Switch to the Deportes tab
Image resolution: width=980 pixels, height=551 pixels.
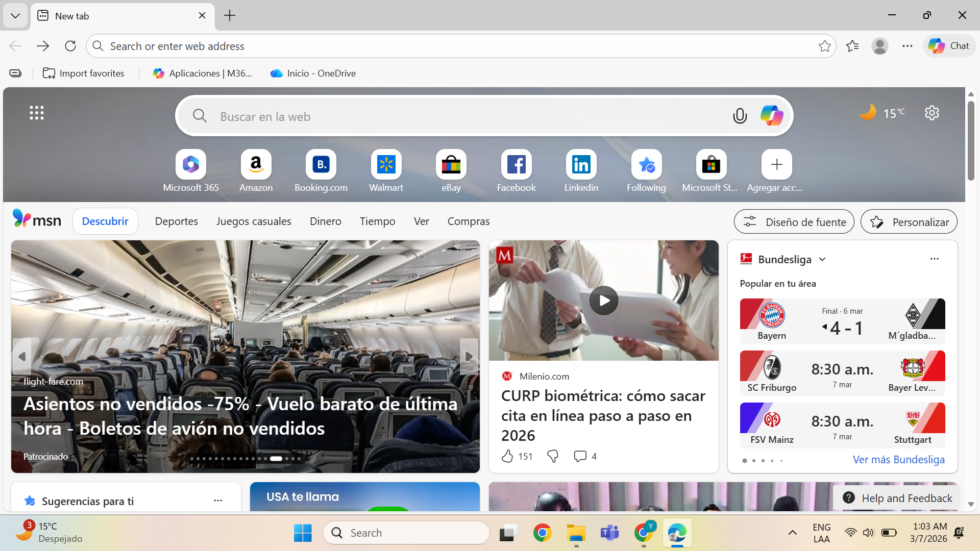[x=176, y=221]
